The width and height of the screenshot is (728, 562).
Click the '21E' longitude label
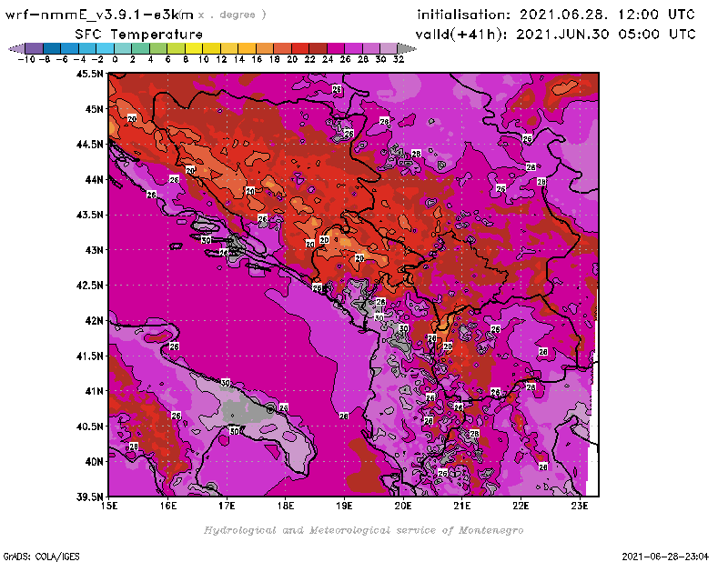[x=462, y=506]
